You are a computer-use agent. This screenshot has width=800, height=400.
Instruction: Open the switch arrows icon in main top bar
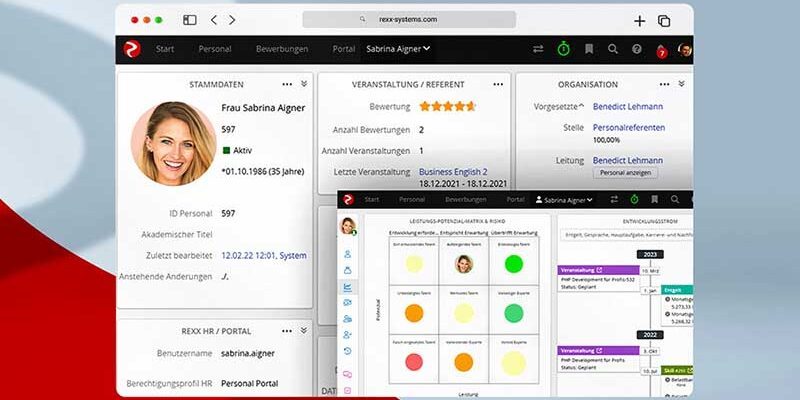tap(538, 49)
